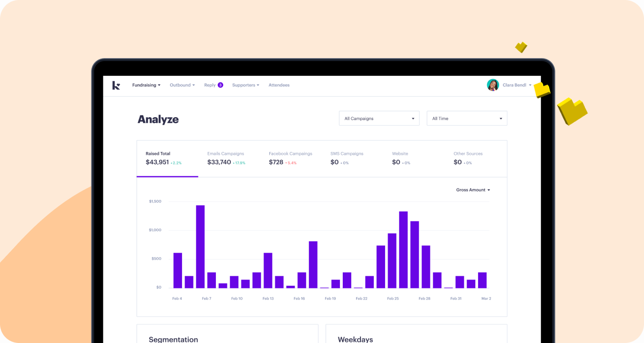This screenshot has width=644, height=343.
Task: Click the Analyze page heading
Action: (158, 119)
